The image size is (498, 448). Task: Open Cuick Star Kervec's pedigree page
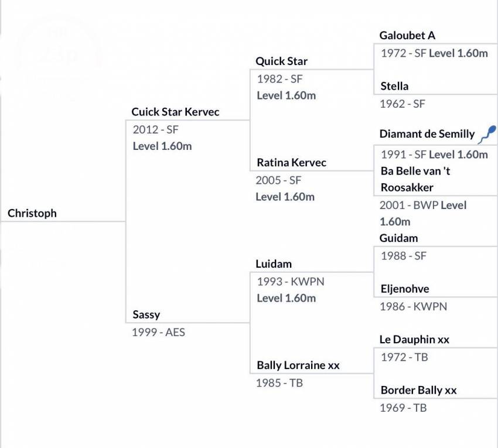pos(175,112)
